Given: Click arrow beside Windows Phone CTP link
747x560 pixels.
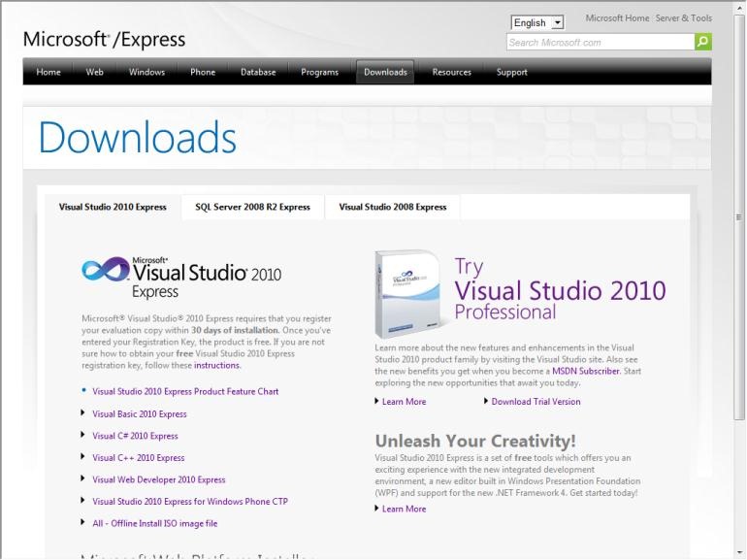Looking at the screenshot, I should click(82, 501).
